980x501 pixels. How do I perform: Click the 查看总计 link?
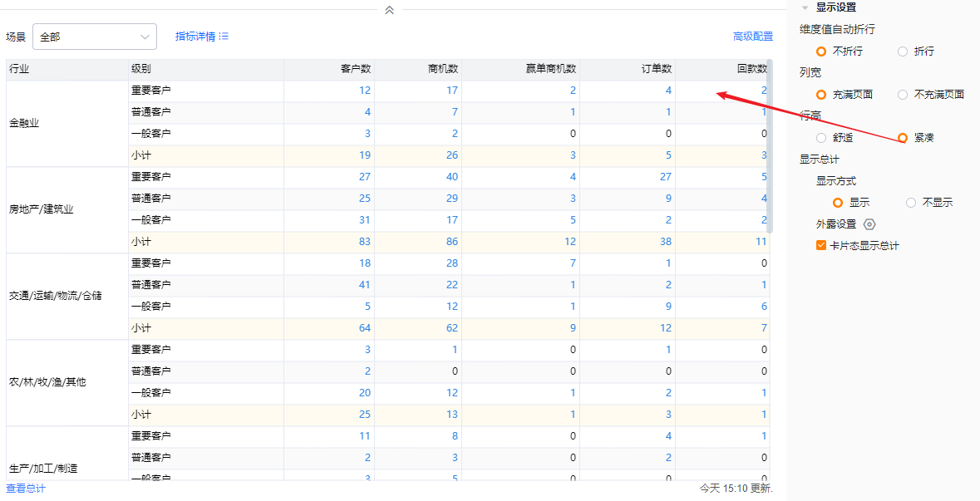[26, 489]
